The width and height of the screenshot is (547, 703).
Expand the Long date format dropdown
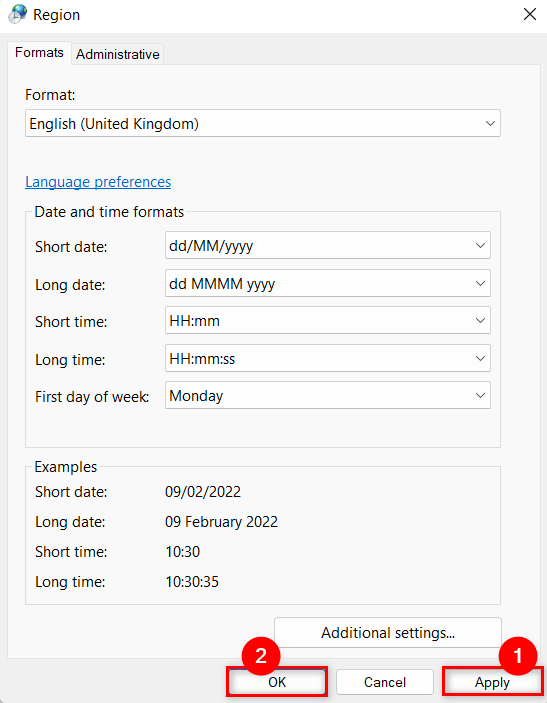(328, 283)
